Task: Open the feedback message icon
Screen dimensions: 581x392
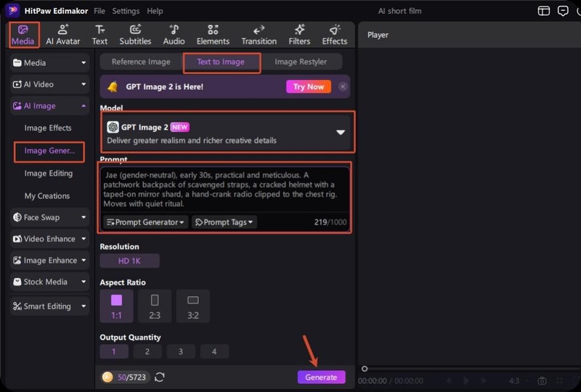Action: (x=563, y=11)
